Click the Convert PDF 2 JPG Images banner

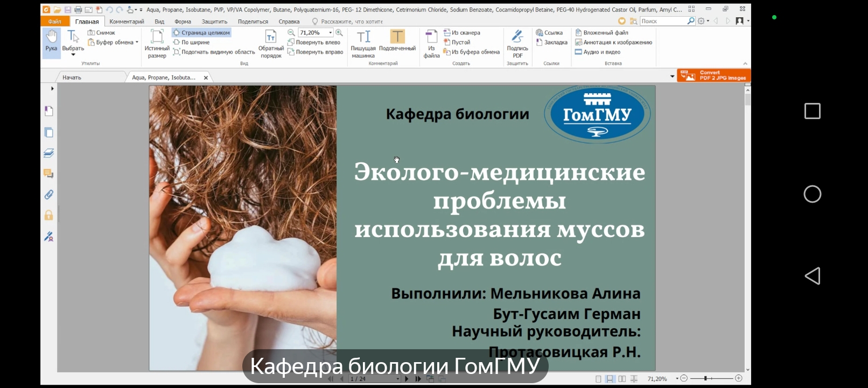713,75
